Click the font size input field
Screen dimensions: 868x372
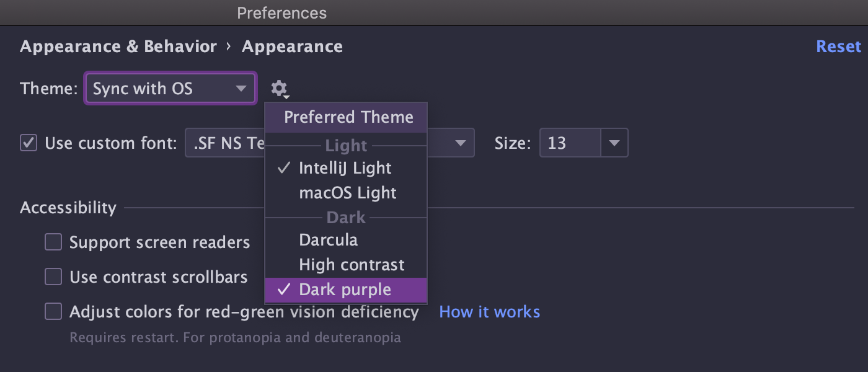click(x=569, y=143)
